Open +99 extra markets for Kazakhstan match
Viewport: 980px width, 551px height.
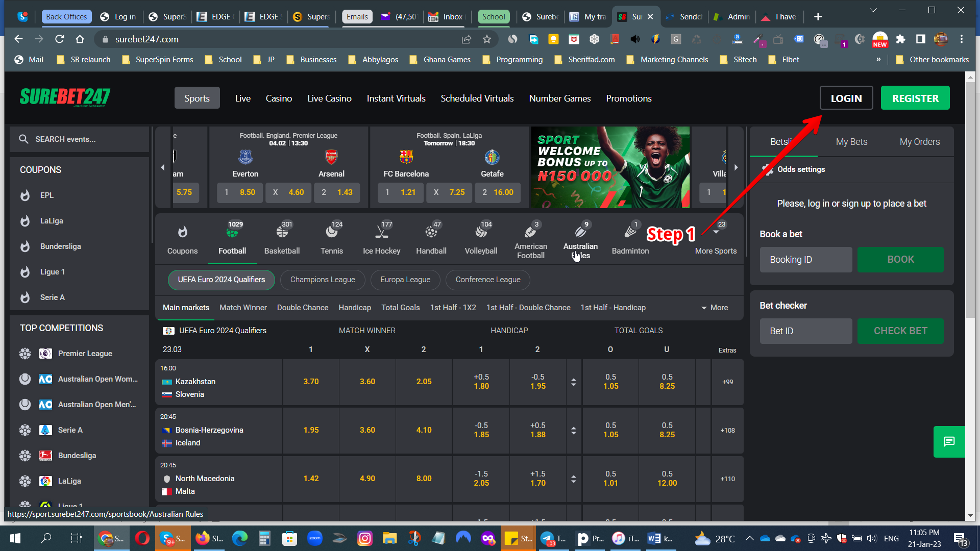pos(727,382)
